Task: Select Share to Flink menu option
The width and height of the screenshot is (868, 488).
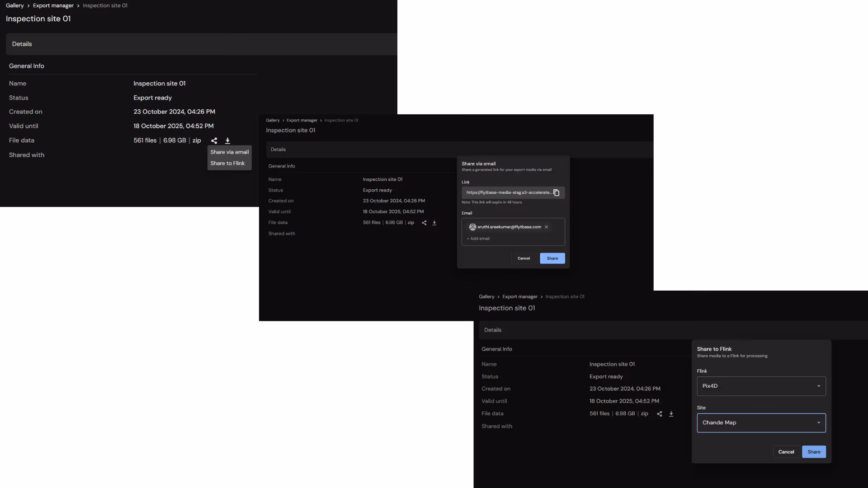Action: (227, 164)
